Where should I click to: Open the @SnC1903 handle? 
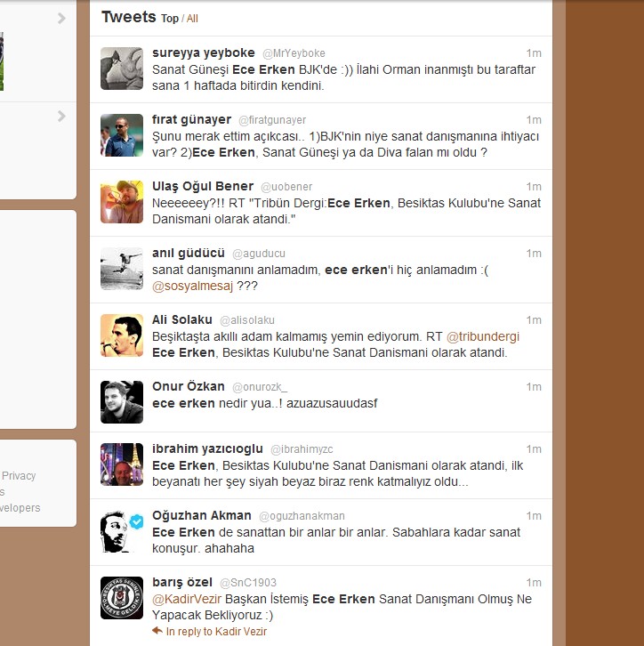(248, 583)
